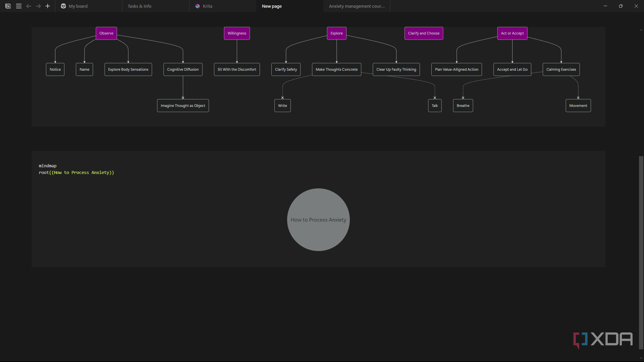Go forward with the right arrow
Screen dimensions: 644x362
(38, 6)
